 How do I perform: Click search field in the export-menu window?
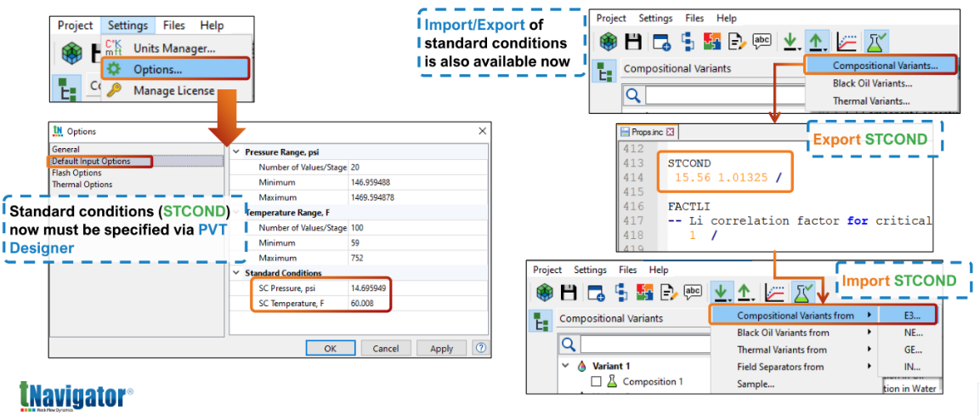tap(724, 96)
